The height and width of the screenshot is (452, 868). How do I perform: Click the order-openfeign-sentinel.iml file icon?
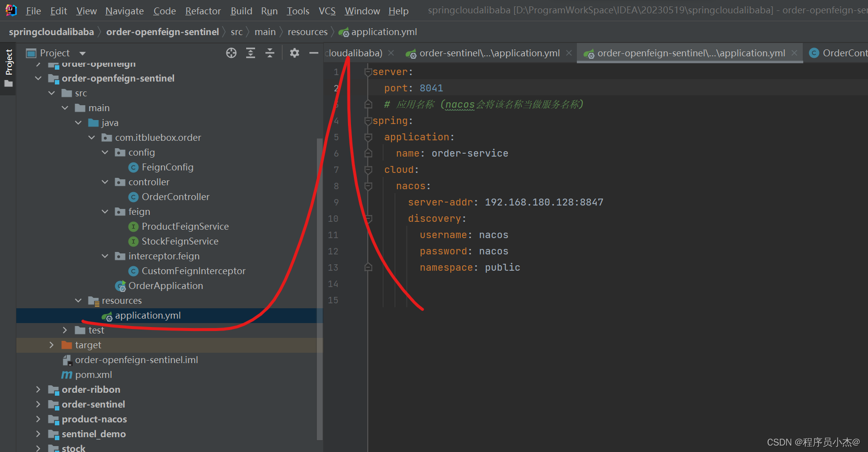pyautogui.click(x=67, y=360)
